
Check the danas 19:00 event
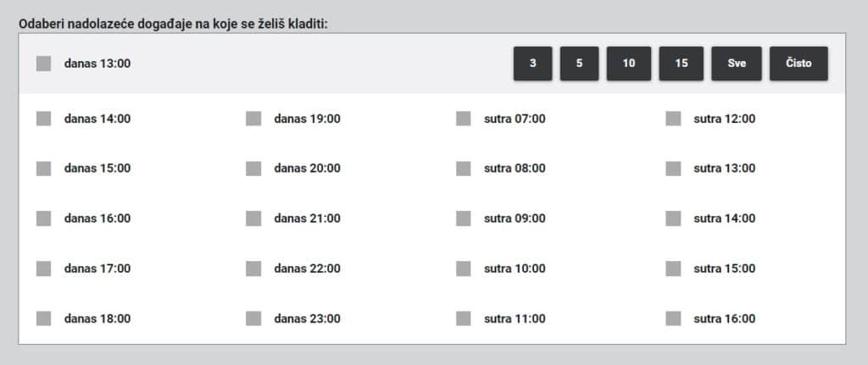click(x=253, y=119)
